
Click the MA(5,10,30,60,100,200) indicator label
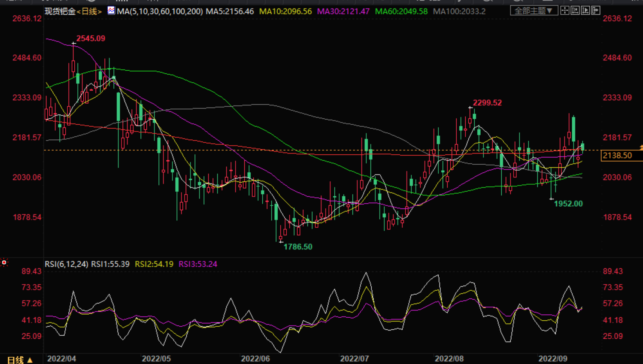[160, 12]
